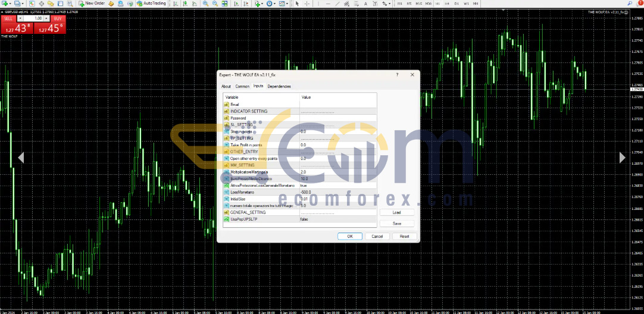The width and height of the screenshot is (644, 314).
Task: Open MetaEditor yellow book icon
Action: tap(111, 4)
